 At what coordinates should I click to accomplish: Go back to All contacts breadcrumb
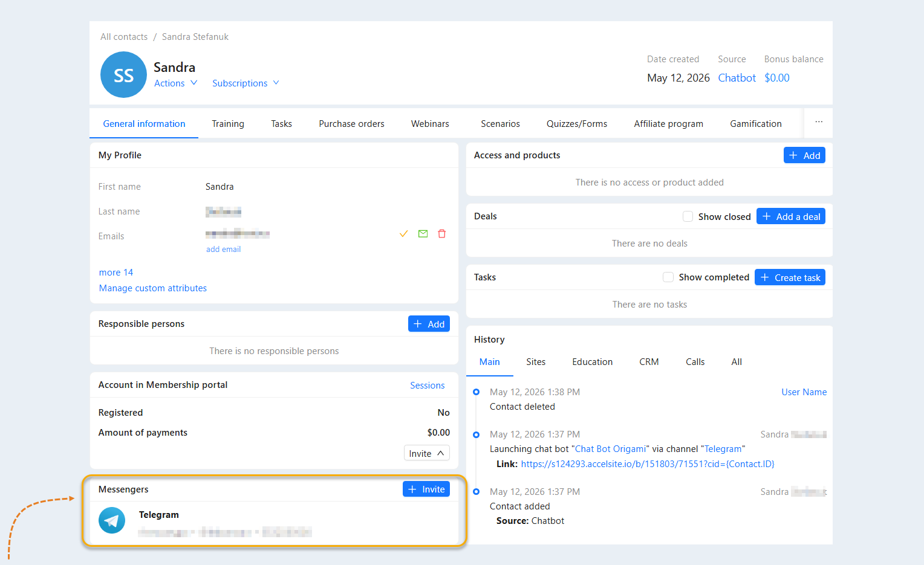[124, 37]
